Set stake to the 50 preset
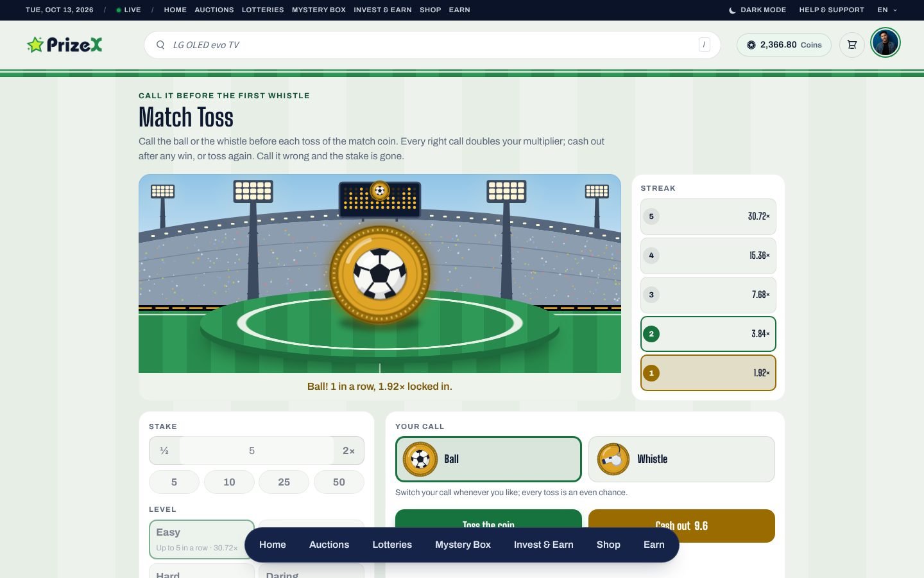 (339, 482)
